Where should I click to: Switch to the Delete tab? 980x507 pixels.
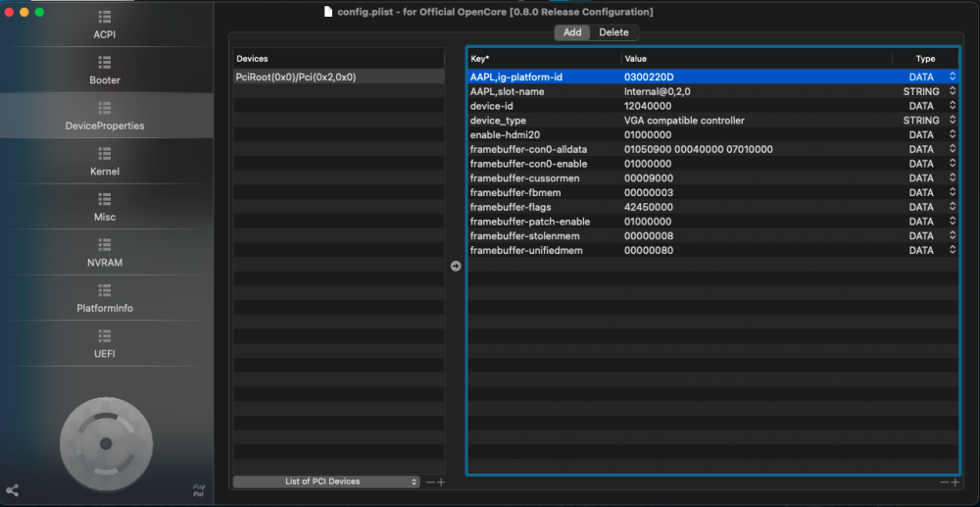point(613,32)
